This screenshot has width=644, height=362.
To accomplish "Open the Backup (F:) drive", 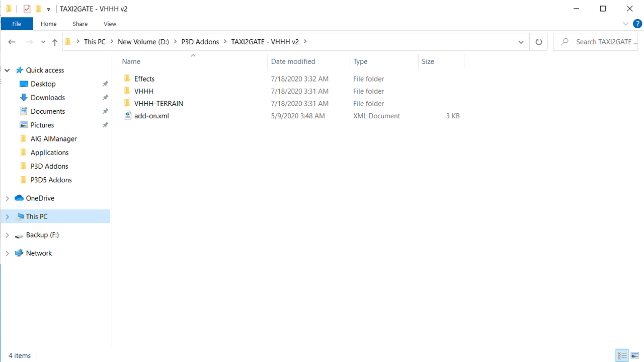I will point(42,235).
